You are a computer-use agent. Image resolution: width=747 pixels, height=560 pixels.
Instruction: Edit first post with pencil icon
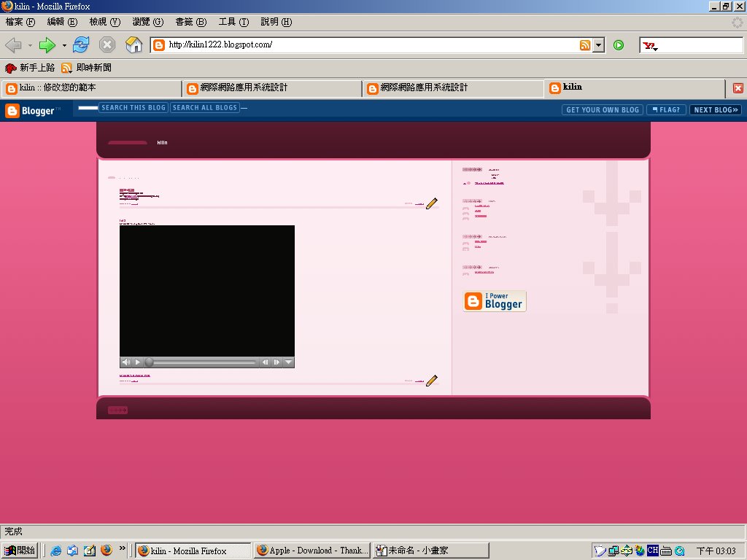432,203
